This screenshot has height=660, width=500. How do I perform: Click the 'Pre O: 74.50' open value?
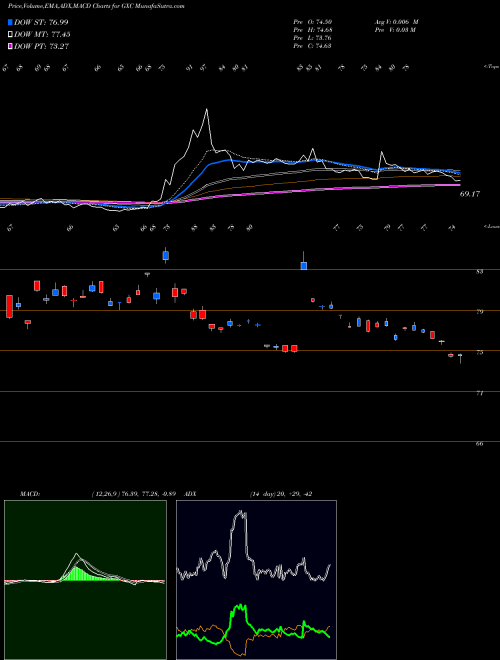tap(313, 22)
